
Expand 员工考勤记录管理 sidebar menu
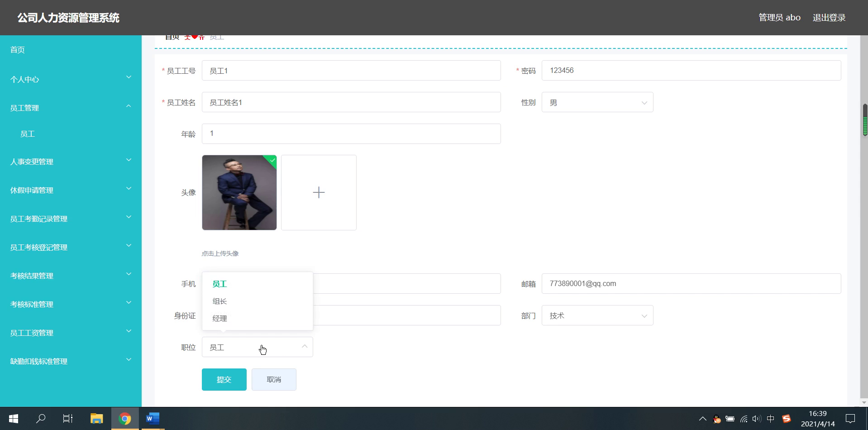pos(71,219)
